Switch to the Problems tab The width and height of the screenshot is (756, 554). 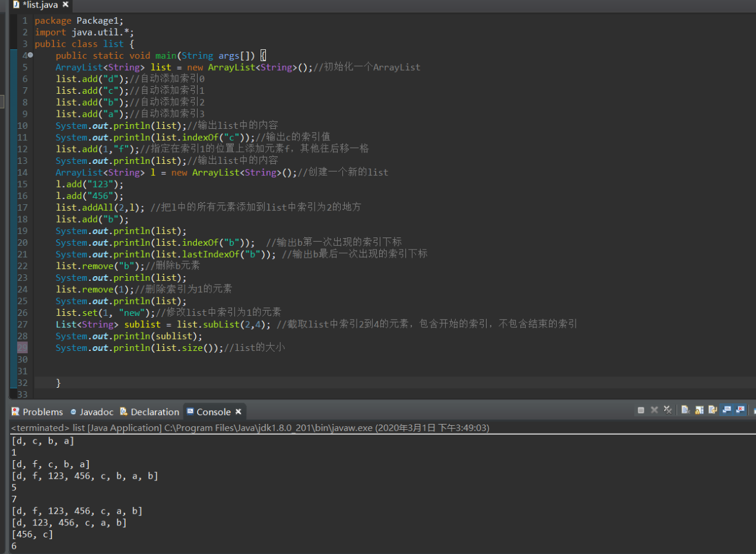tap(42, 411)
